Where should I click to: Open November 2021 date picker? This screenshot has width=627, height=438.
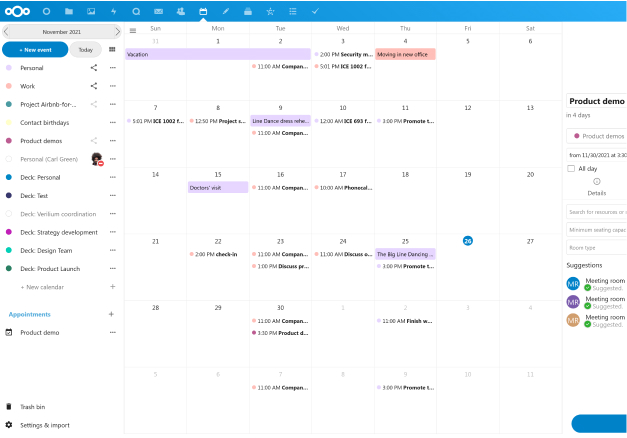tap(62, 32)
